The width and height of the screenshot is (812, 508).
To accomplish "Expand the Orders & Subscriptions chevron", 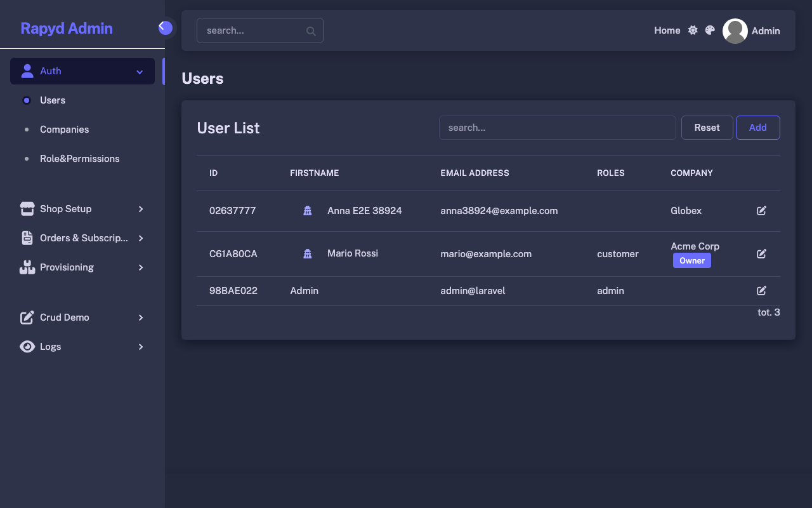I will point(141,238).
